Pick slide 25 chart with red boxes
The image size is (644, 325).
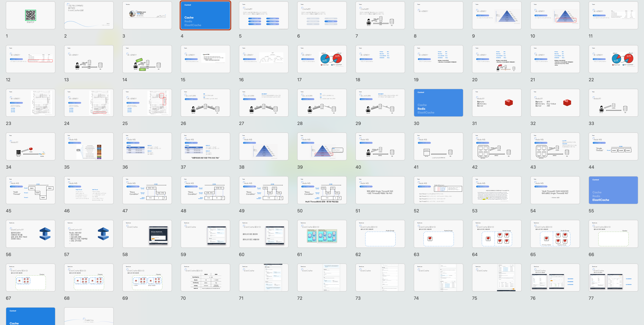coord(147,103)
